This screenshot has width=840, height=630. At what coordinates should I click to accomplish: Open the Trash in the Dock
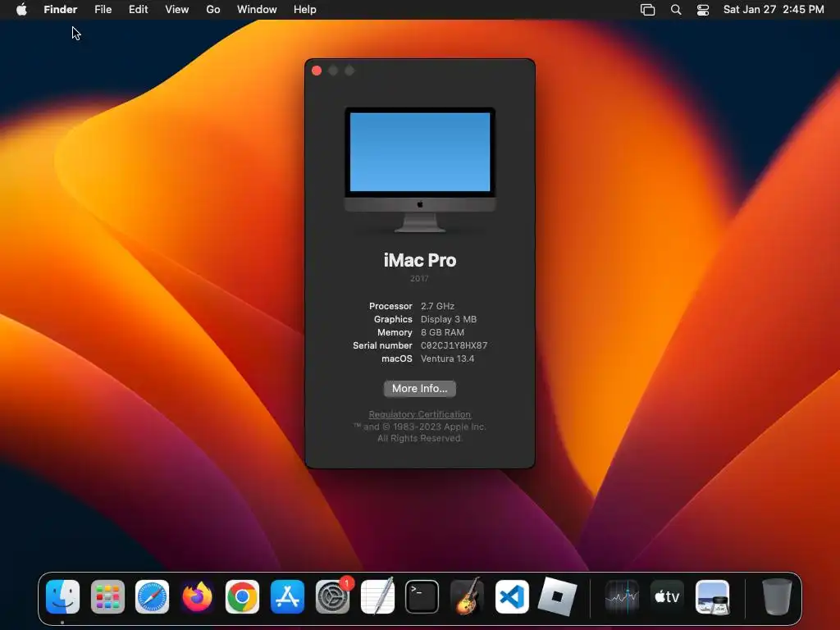pyautogui.click(x=777, y=597)
